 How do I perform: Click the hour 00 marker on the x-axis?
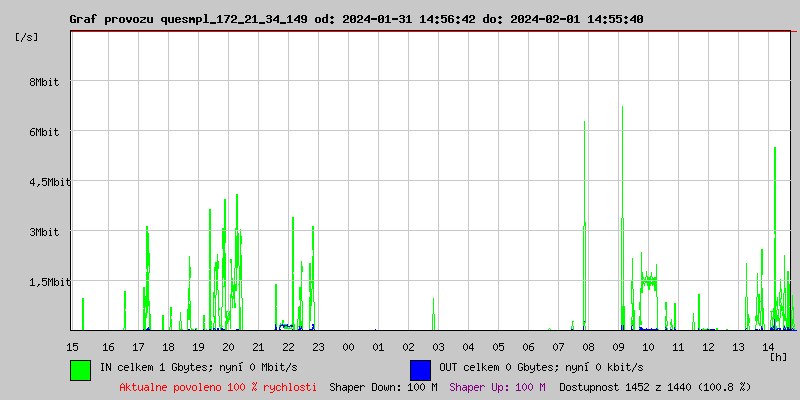(348, 346)
